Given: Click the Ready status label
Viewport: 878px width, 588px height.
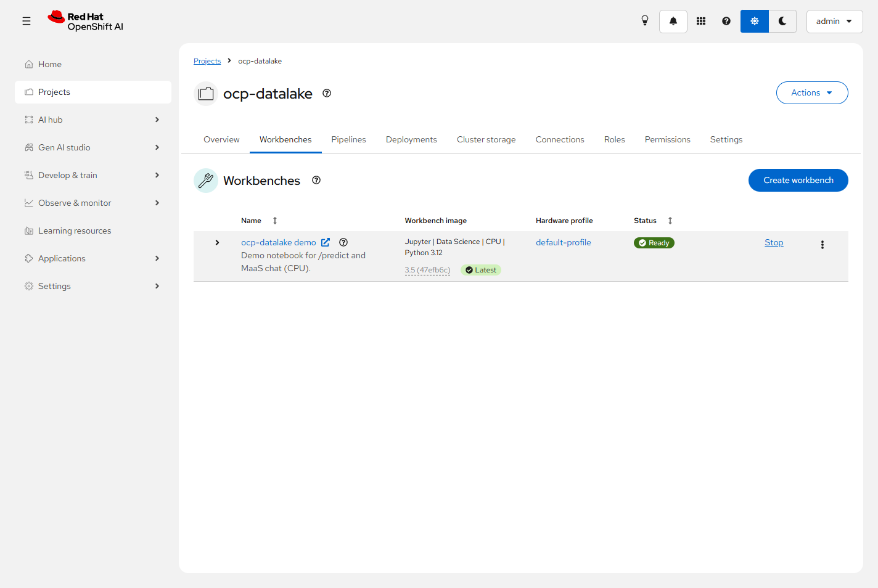Looking at the screenshot, I should click(x=654, y=243).
